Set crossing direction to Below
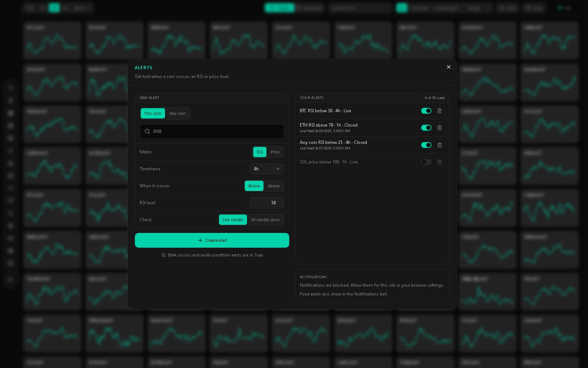The height and width of the screenshot is (368, 588). (254, 186)
